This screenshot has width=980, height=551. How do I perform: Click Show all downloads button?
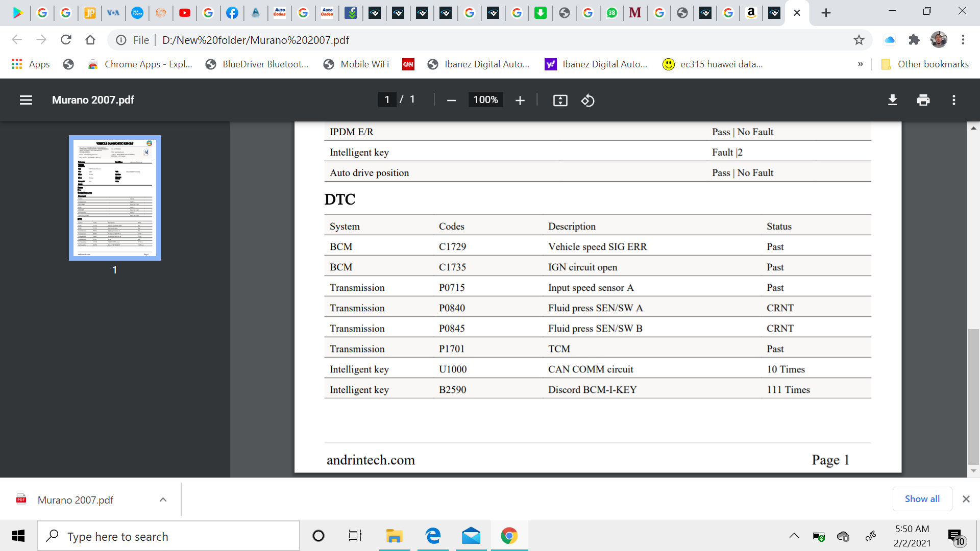tap(922, 499)
